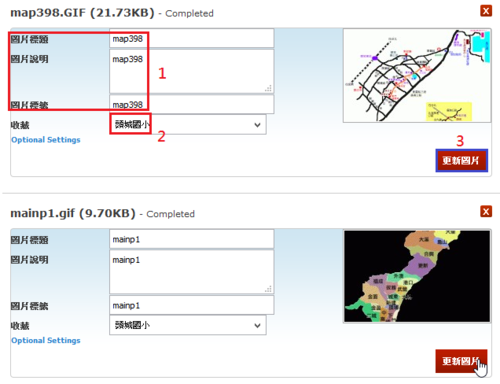
Task: Expand the 收藏 dropdown for mainp1
Action: pos(188,325)
